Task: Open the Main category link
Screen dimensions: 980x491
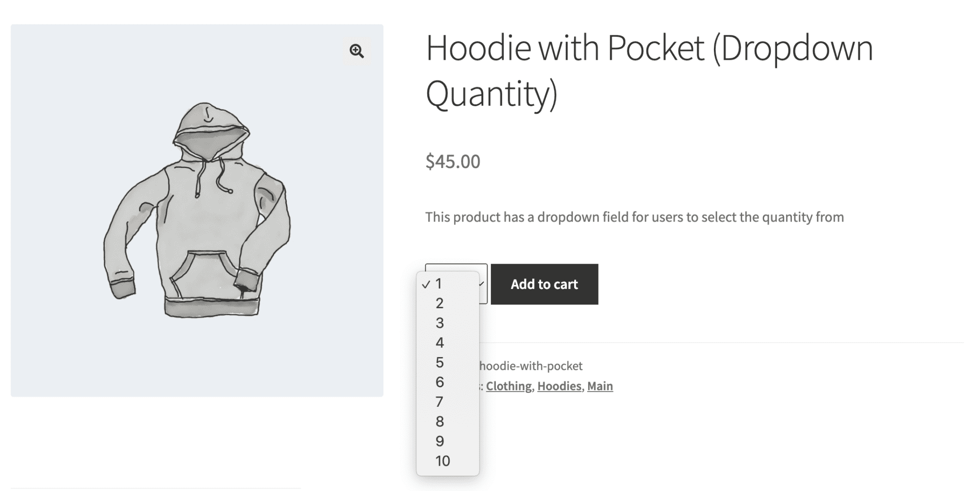Action: [600, 386]
